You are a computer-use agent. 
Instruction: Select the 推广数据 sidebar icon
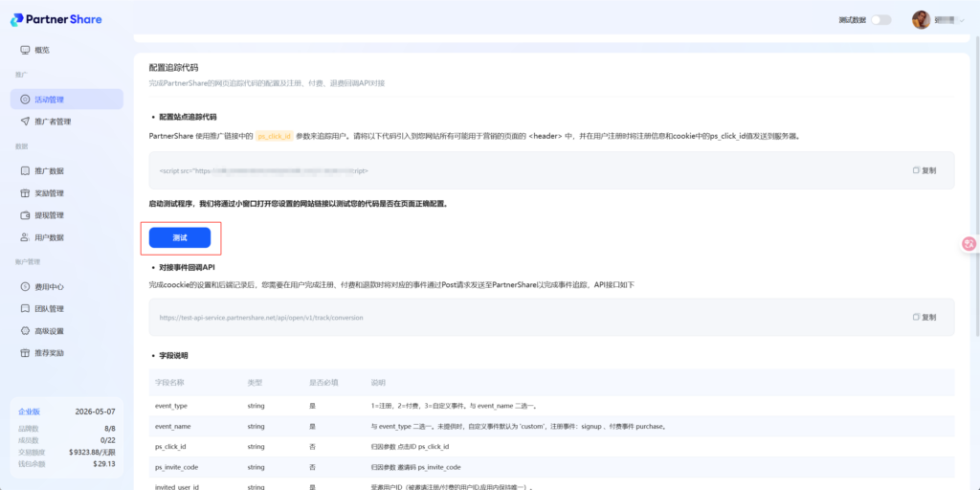pyautogui.click(x=25, y=171)
